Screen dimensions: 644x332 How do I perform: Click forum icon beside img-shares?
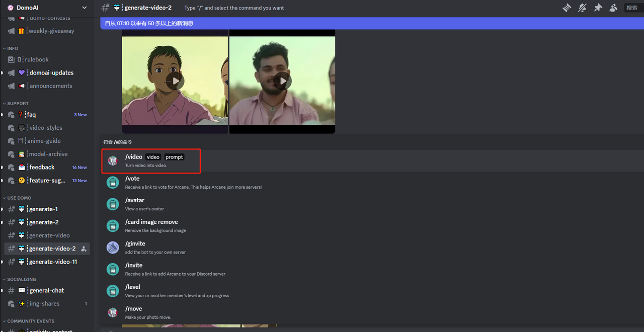point(11,303)
